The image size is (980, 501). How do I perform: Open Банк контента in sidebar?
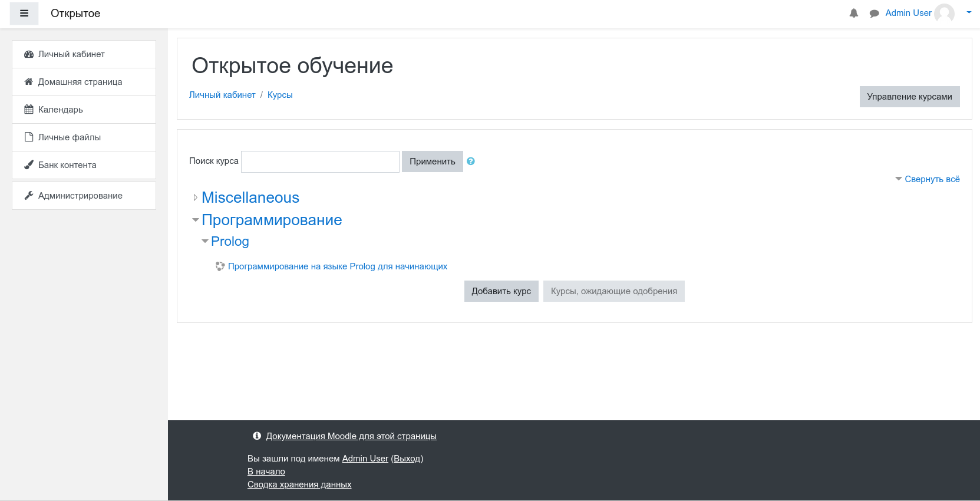[67, 165]
